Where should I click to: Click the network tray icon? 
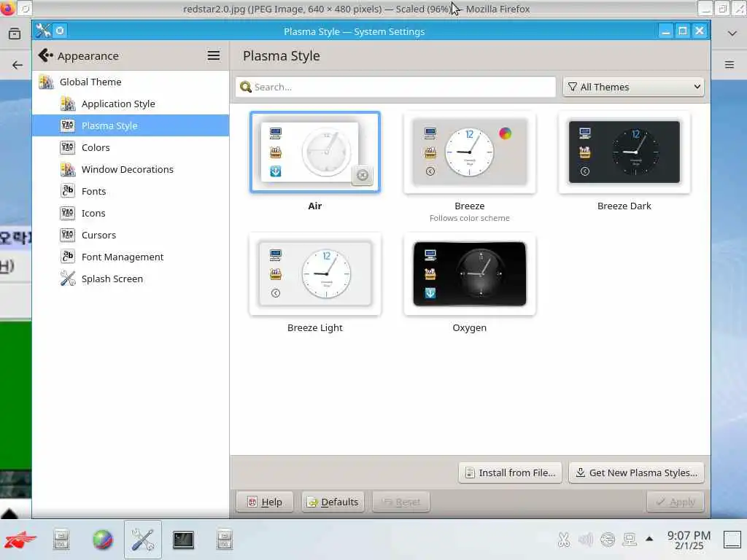[630, 540]
